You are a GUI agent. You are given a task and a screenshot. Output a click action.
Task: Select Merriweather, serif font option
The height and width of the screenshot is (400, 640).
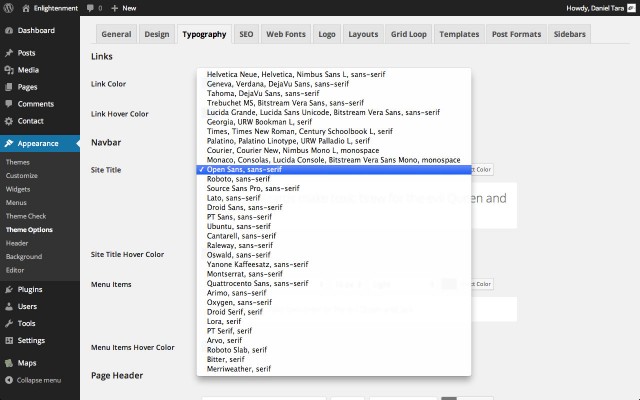(x=238, y=369)
